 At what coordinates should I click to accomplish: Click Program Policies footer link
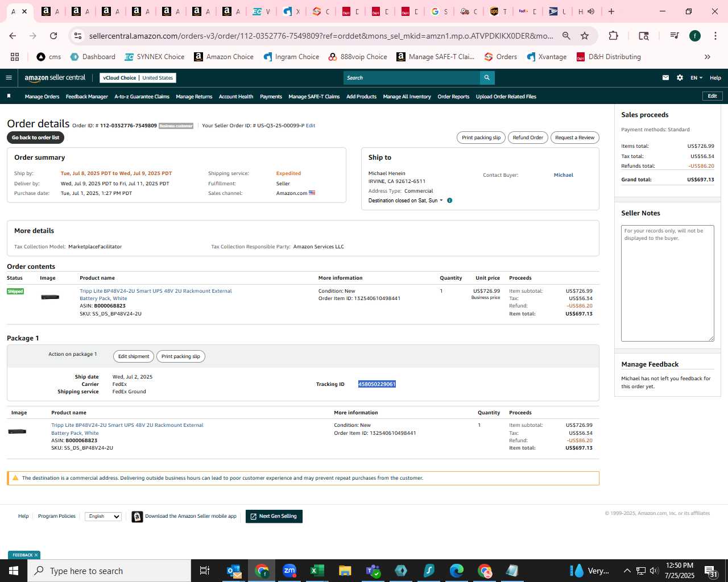57,516
